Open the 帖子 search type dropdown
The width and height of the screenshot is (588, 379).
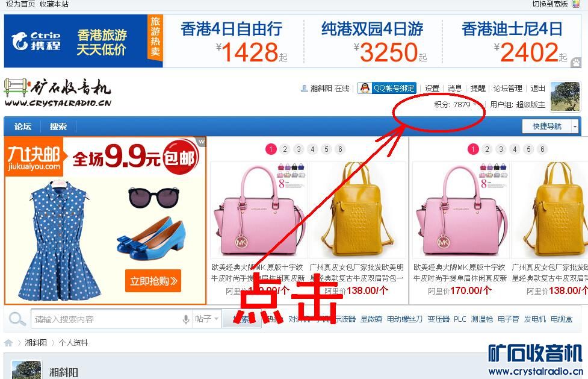(x=206, y=319)
